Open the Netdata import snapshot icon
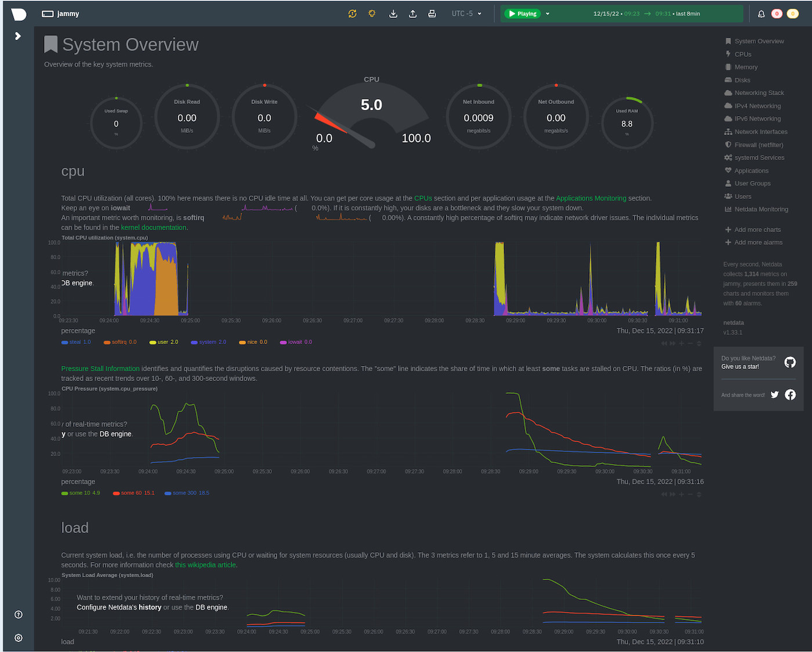This screenshot has height=652, width=812. tap(393, 13)
